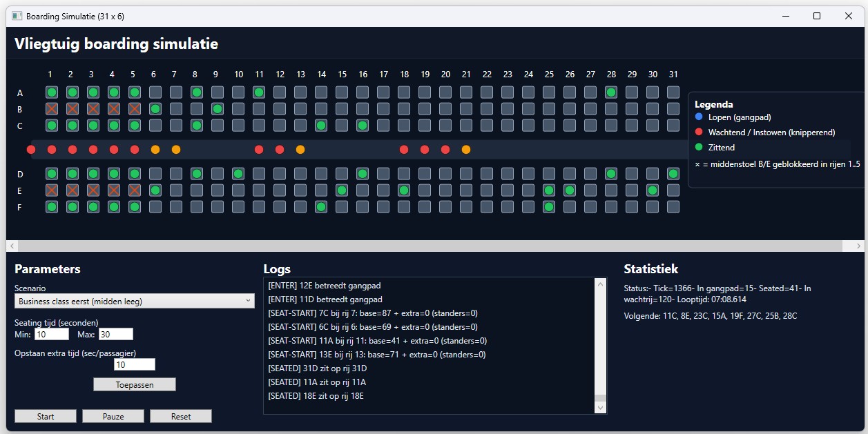Screen dimensions: 868x434
Task: Click the Opstaan extra tijd input
Action: pos(135,364)
